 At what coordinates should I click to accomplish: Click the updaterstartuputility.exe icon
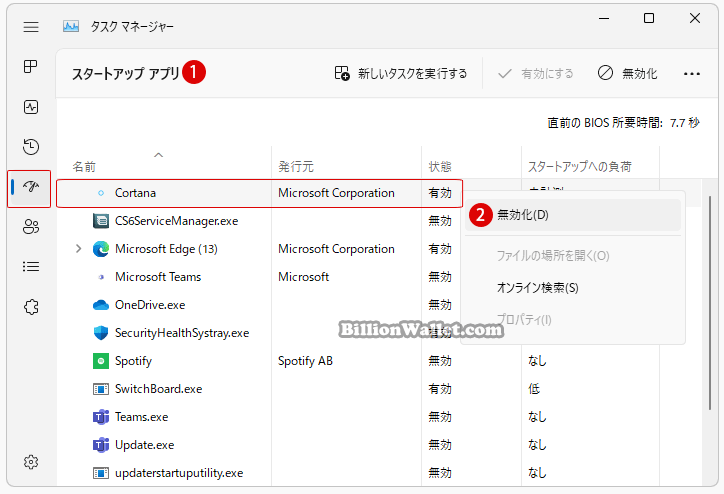tap(101, 473)
